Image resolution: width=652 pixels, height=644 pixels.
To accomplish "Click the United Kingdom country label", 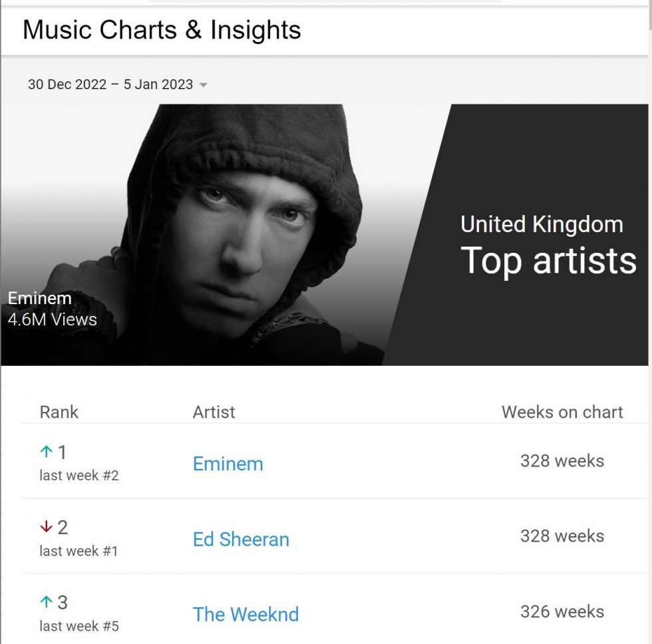I will (542, 224).
